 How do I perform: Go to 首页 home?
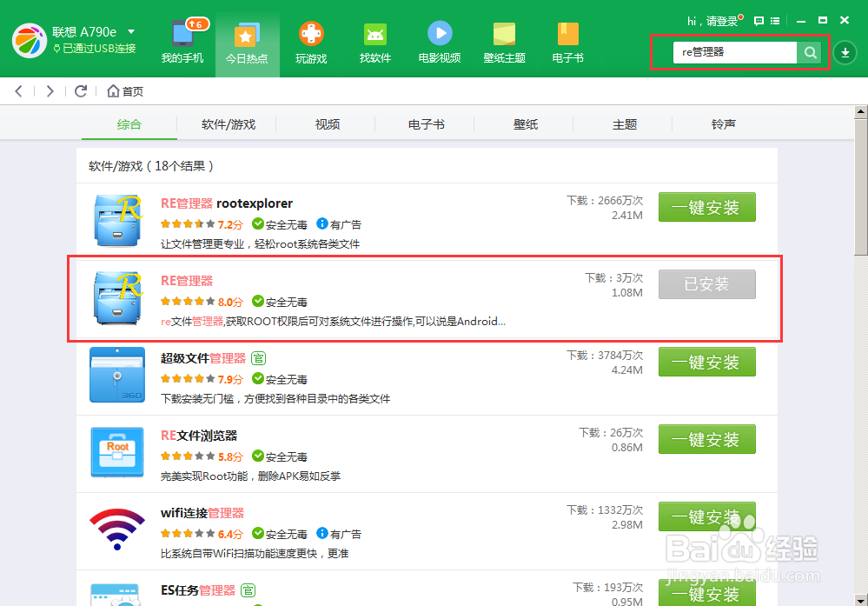pos(125,90)
